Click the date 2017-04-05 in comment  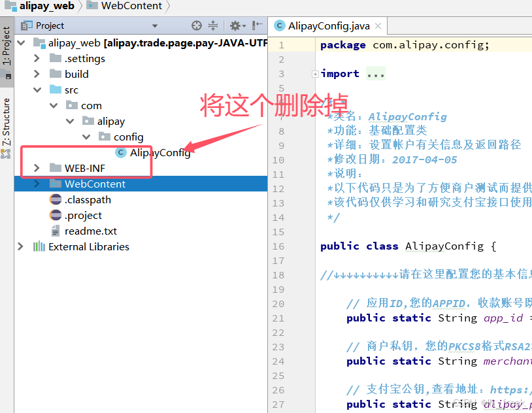(424, 159)
